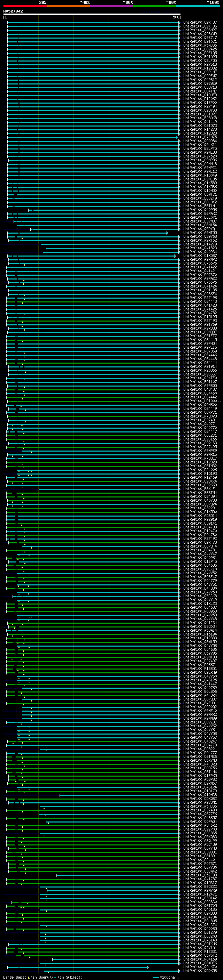Click the cyan =100char scale bar in legend
Viewport: 223px width, 980px height.
point(155,977)
